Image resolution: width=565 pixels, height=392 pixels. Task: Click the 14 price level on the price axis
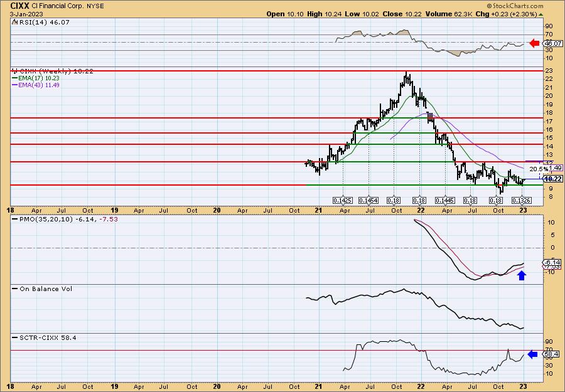(x=549, y=147)
